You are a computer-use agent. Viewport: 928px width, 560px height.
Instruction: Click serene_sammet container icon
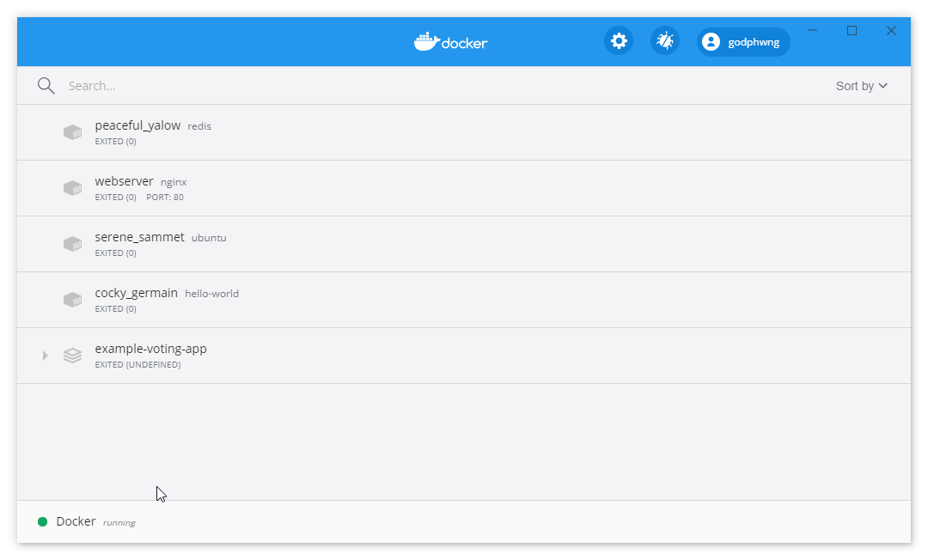click(73, 244)
